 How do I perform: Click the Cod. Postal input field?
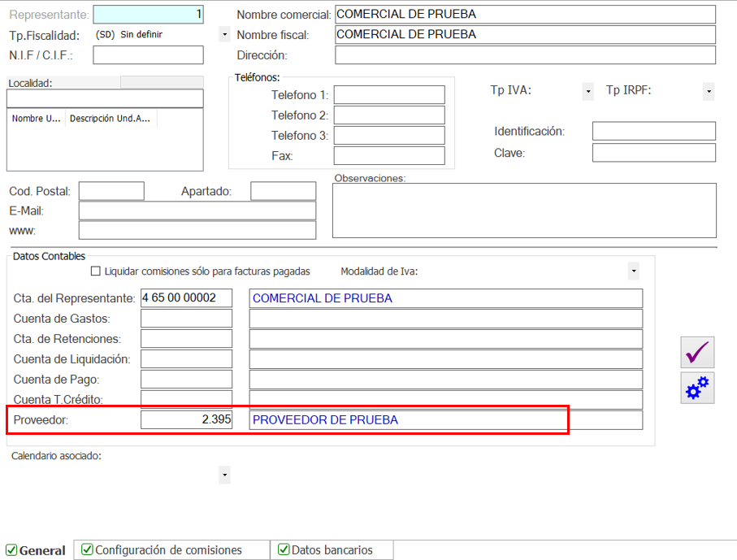point(111,192)
